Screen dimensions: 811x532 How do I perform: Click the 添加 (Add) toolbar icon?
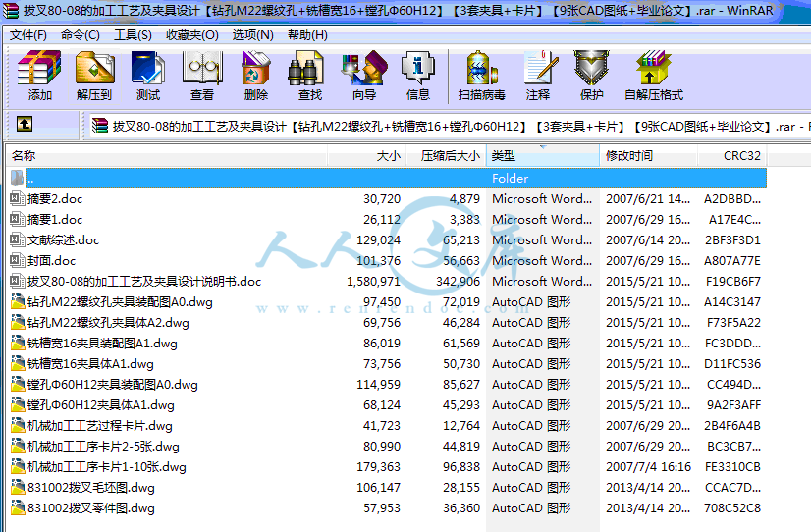click(x=39, y=68)
